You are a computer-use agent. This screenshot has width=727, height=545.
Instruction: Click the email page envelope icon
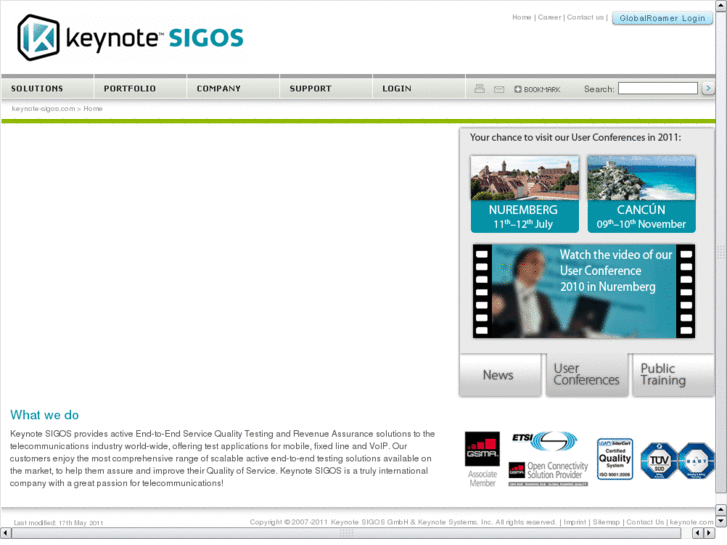pos(499,89)
